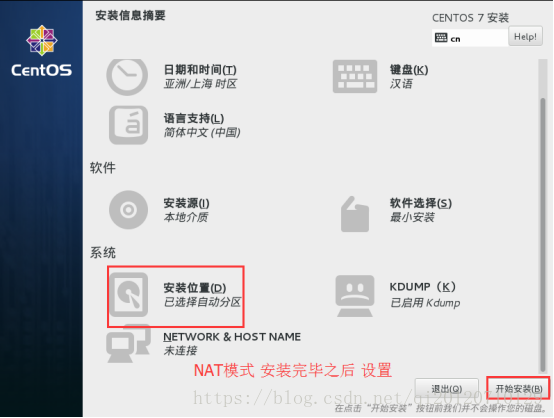Click the 简体中文 (中国) status text
Viewport: 554px width, 418px height.
202,133
